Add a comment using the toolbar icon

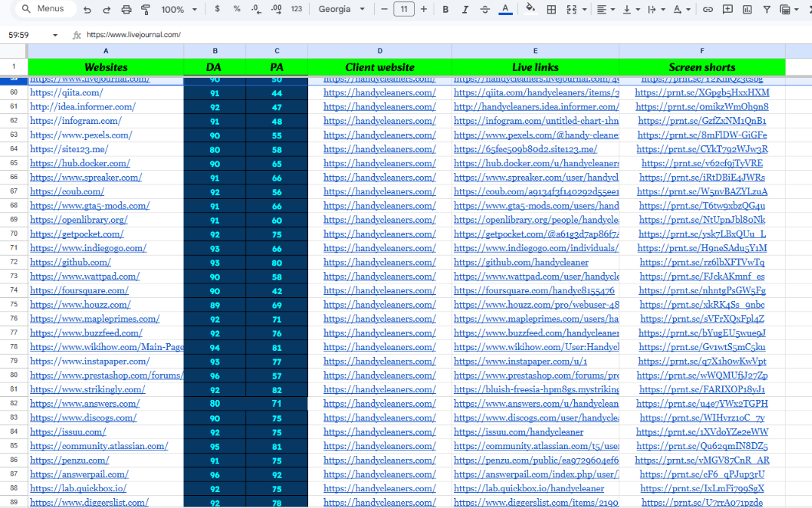(727, 10)
